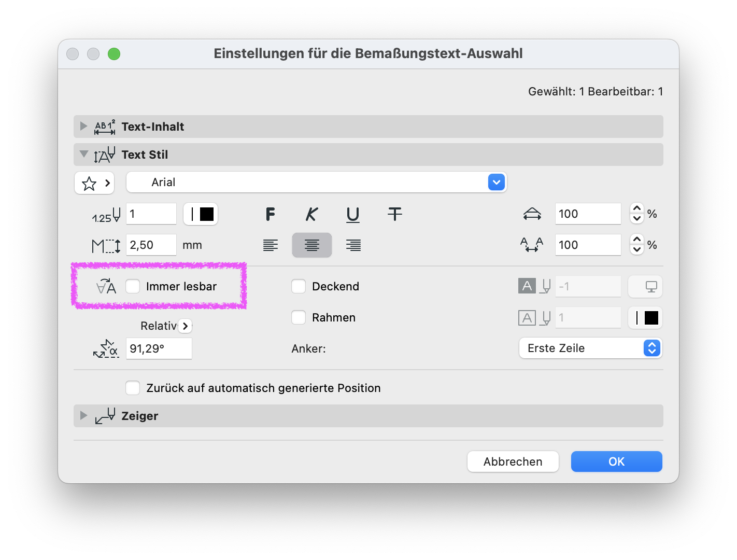Click the opaque background pen icon

(x=534, y=286)
